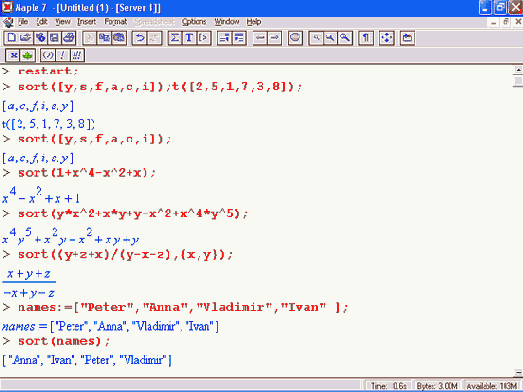The image size is (523, 392).
Task: Set zoom to 150% magnifier icon
Action: click(331, 38)
